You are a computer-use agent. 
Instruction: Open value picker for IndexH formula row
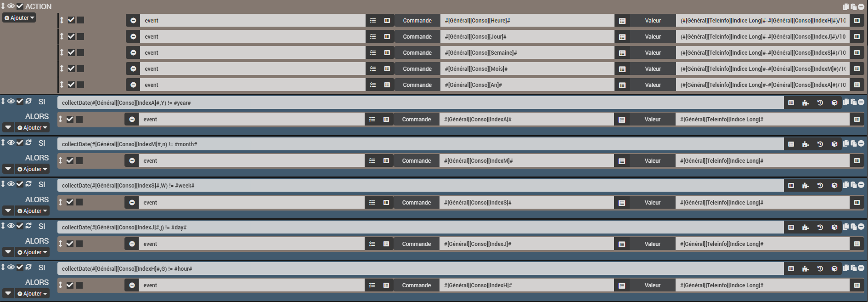pyautogui.click(x=857, y=20)
